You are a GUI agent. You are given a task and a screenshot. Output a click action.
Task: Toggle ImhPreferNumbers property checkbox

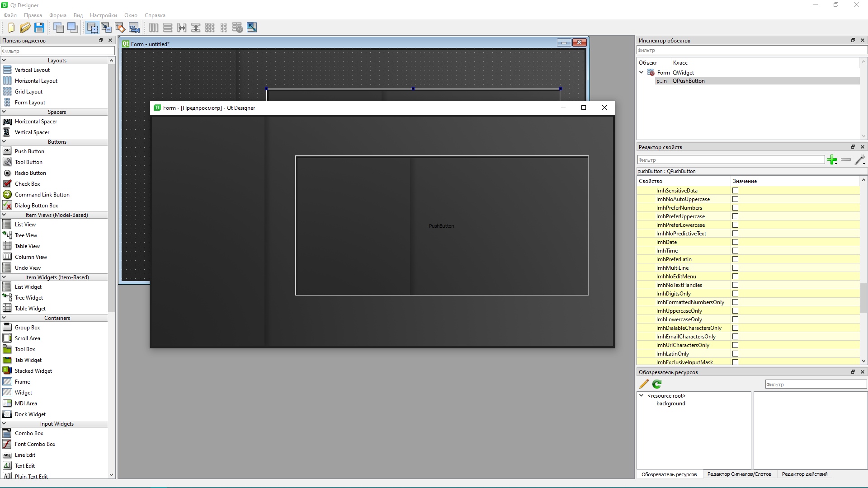[x=735, y=207]
